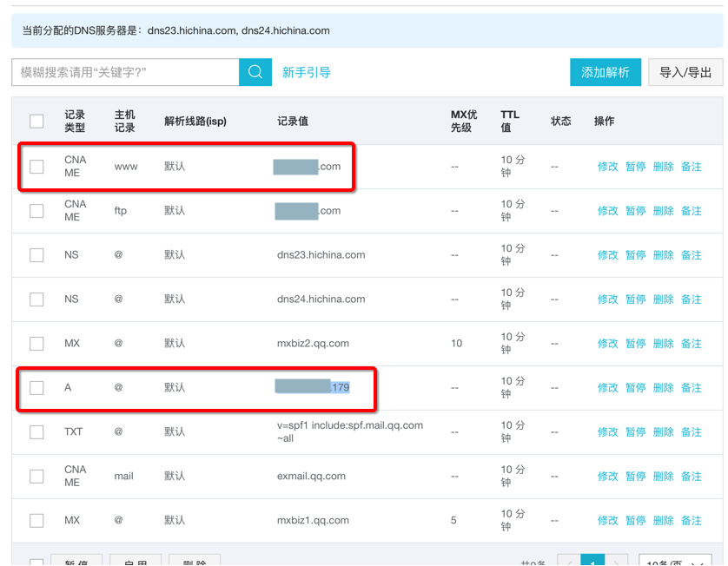Check the mail CNAME record checkbox
The height and width of the screenshot is (566, 728).
tap(36, 476)
